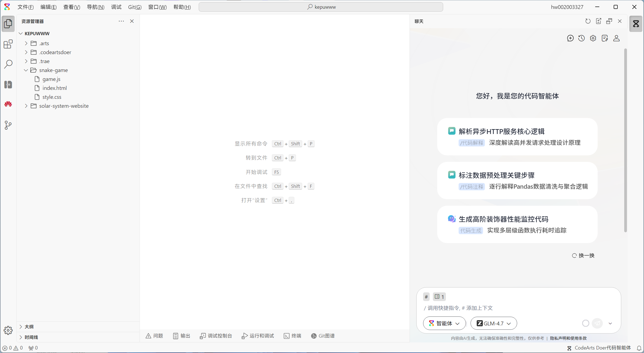This screenshot has height=353, width=644.
Task: Open Source Control branch icon
Action: (x=8, y=125)
